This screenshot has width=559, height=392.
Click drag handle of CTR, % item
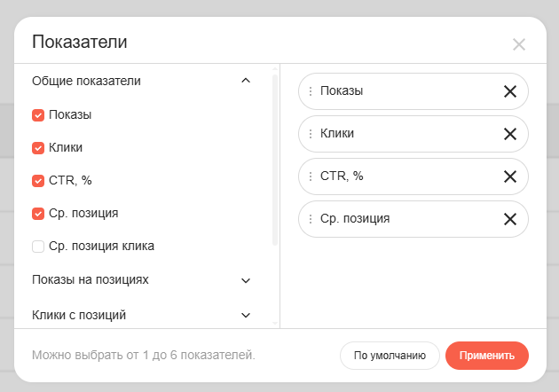[x=311, y=176]
